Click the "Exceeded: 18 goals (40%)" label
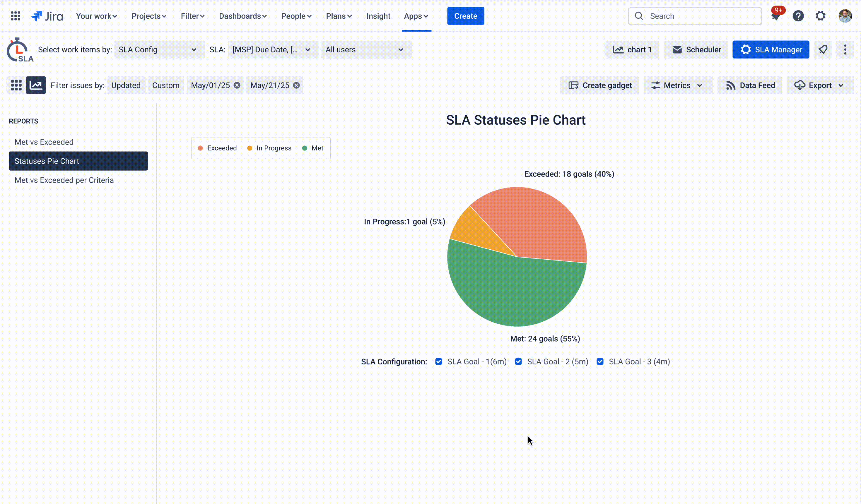The width and height of the screenshot is (861, 504). 569,174
